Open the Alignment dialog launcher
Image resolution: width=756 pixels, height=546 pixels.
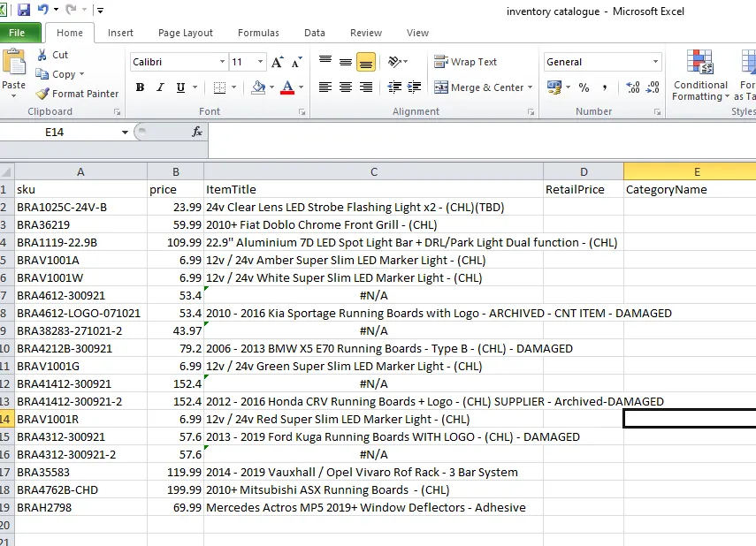531,112
